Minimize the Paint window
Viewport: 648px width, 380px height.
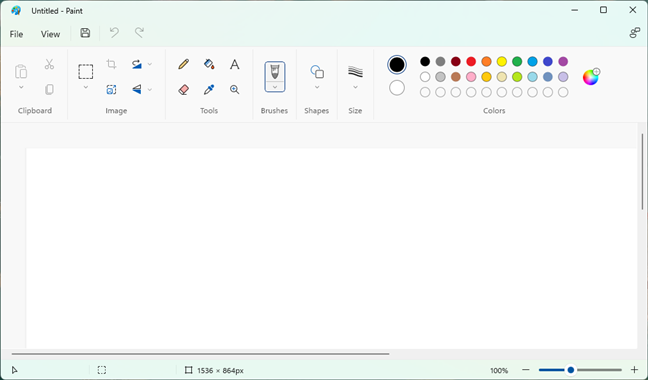[x=574, y=10]
